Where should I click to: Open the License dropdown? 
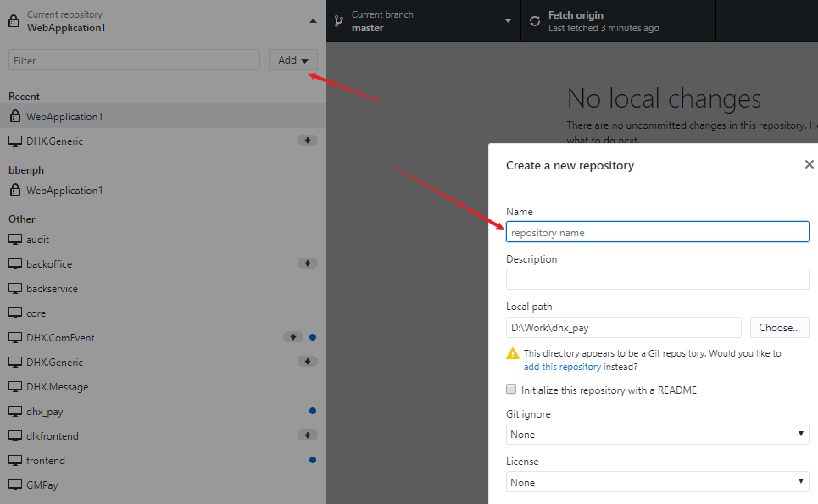click(657, 482)
